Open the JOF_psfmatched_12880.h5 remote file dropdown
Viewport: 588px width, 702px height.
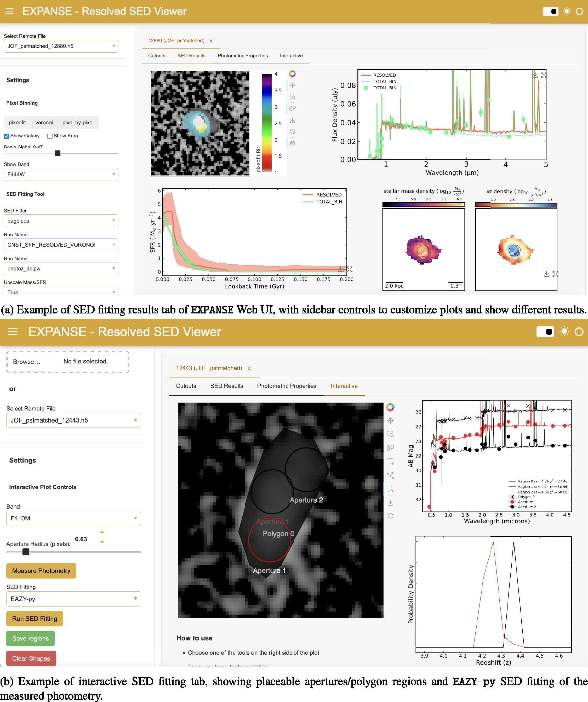coord(61,46)
